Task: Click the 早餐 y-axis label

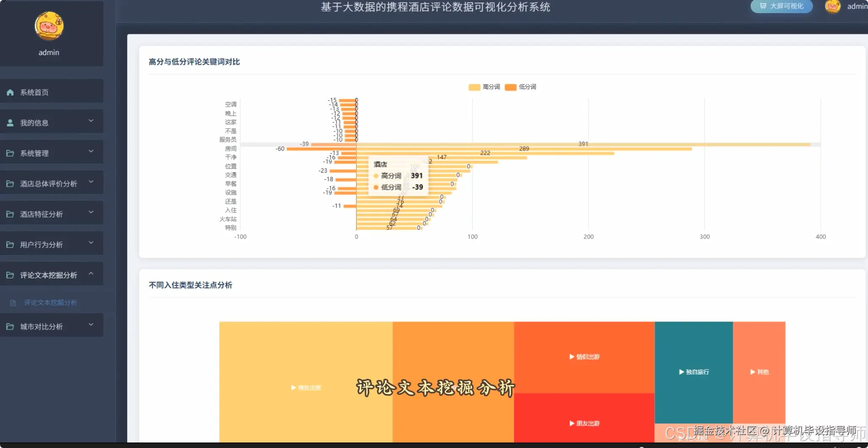Action: tap(231, 184)
